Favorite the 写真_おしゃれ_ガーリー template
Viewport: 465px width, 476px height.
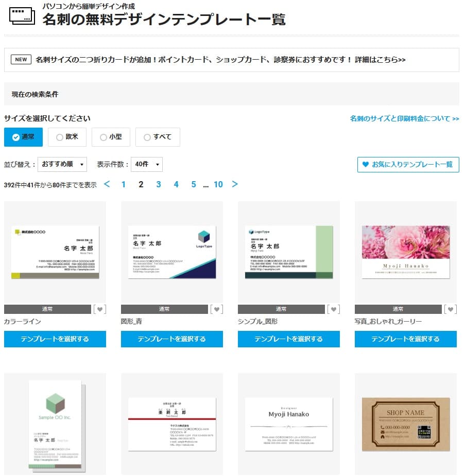[x=451, y=309]
